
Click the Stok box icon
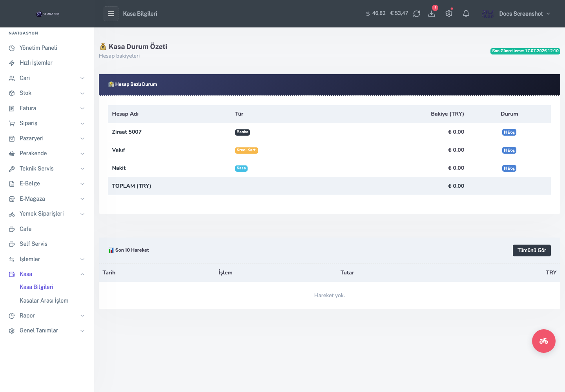coord(12,93)
